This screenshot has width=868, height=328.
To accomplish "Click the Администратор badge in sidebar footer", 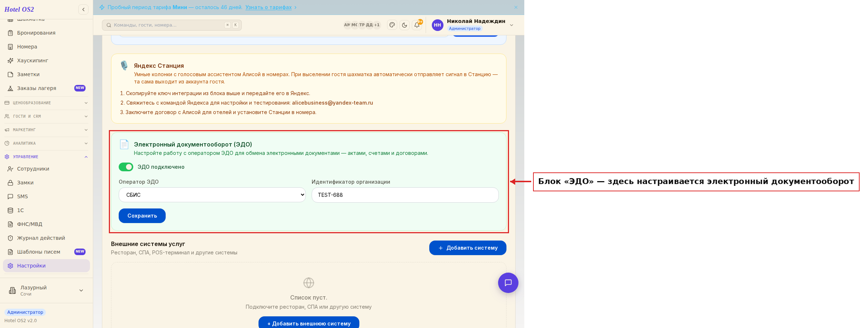I will pyautogui.click(x=25, y=312).
